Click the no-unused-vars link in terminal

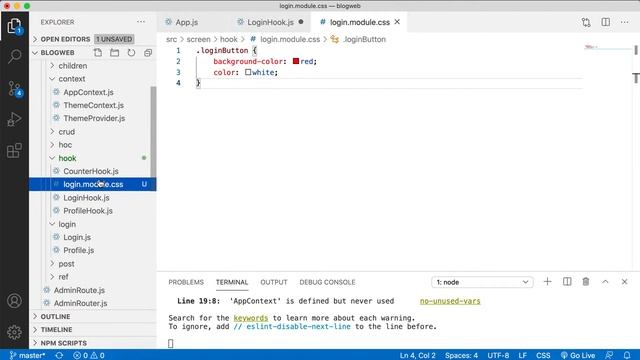pyautogui.click(x=450, y=301)
